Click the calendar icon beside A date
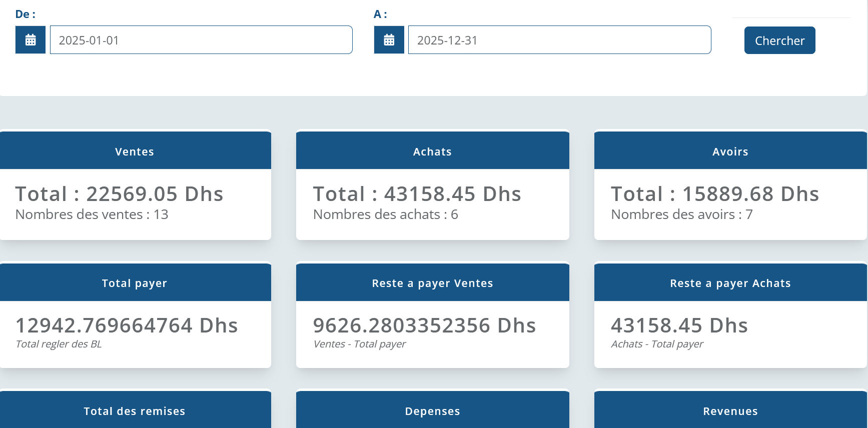Viewport: 868px width, 428px height. pyautogui.click(x=389, y=40)
